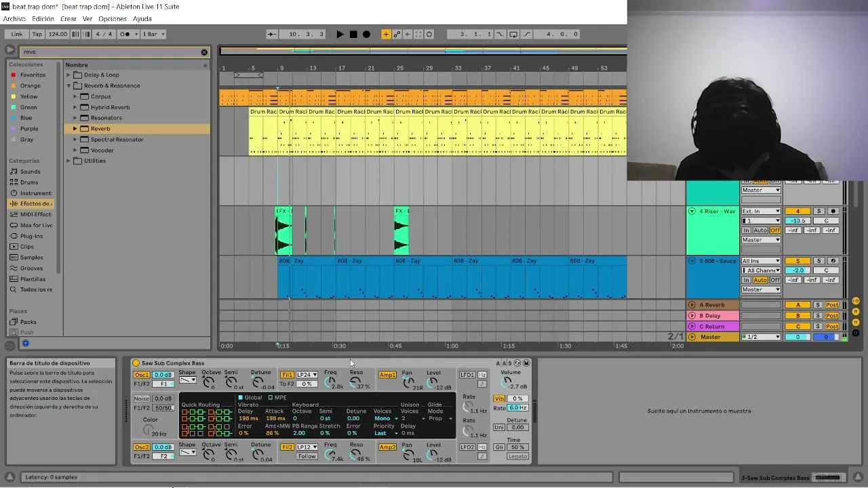Toggle the Follow playback icon
The height and width of the screenshot is (488, 868).
coord(272,34)
